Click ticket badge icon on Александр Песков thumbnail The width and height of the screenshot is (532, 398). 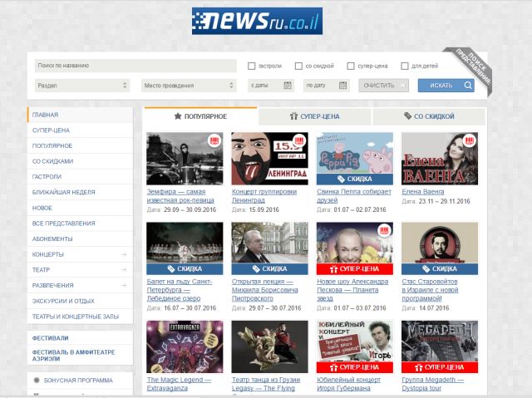point(384,230)
